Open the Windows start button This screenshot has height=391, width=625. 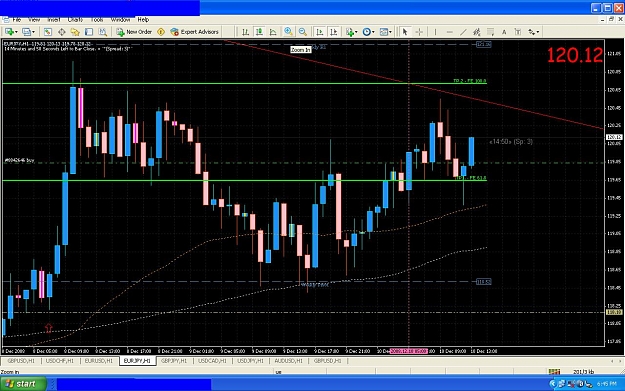tap(23, 384)
